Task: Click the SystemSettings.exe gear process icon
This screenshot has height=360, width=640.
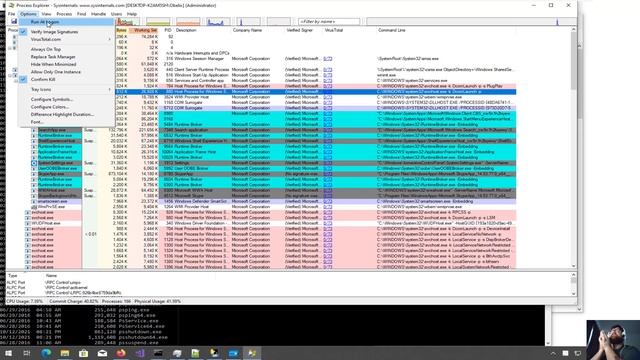Action: click(34, 163)
